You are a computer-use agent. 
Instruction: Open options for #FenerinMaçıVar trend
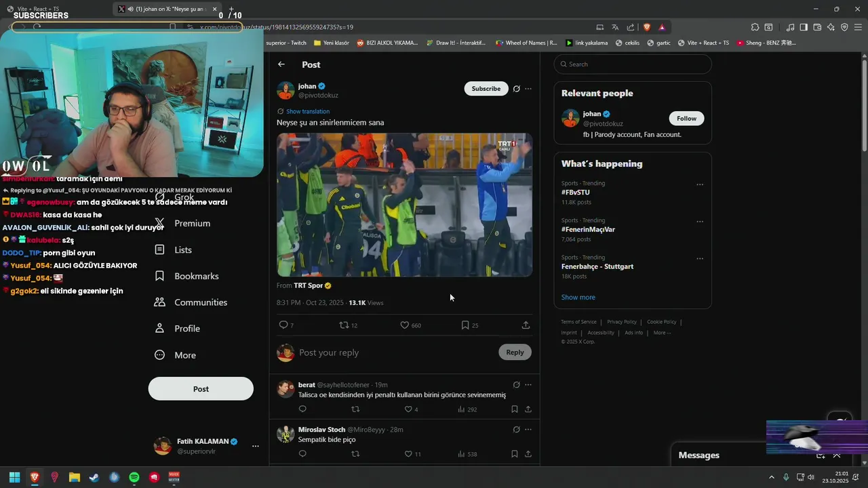pos(700,222)
